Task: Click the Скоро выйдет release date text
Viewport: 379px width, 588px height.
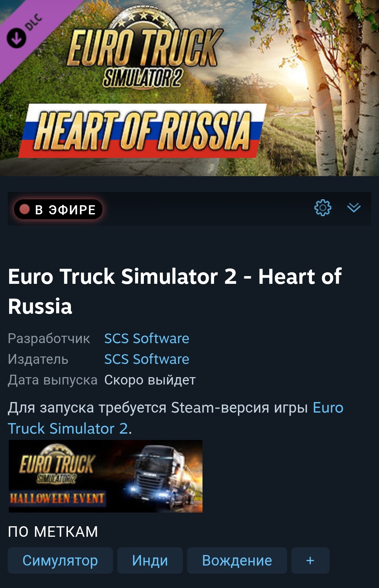Action: (x=150, y=380)
